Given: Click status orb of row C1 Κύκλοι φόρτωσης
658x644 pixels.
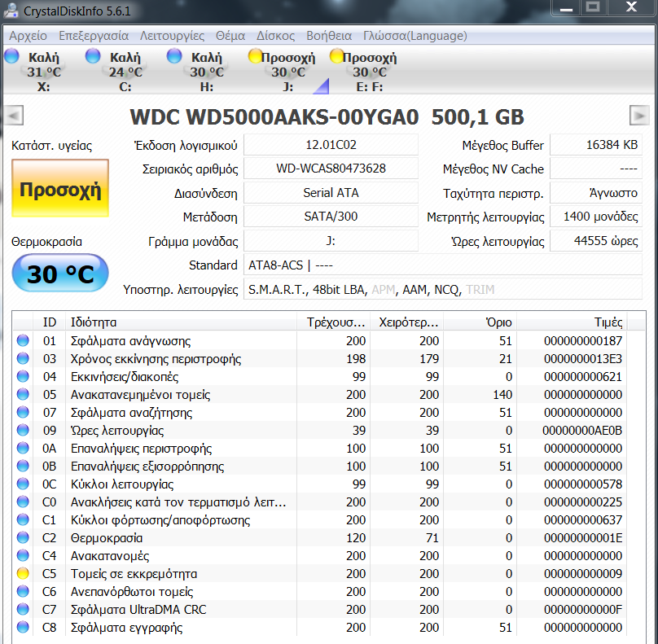Looking at the screenshot, I should click(x=23, y=519).
